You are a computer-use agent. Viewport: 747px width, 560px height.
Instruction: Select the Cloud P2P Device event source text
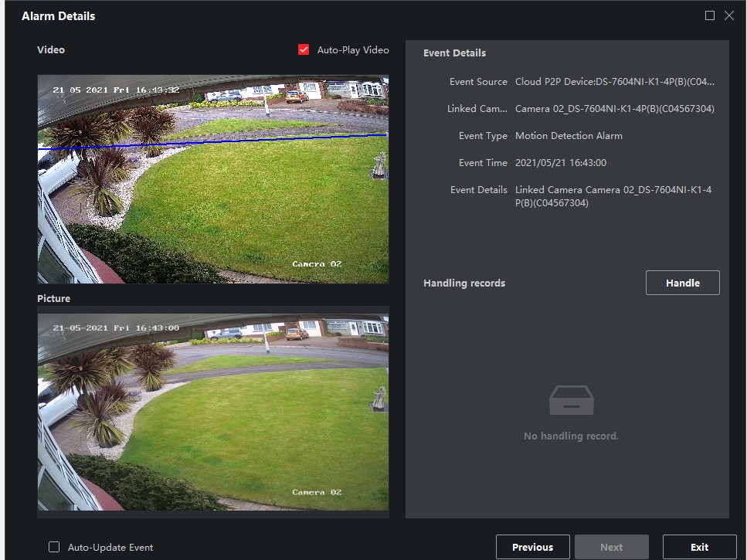coord(614,82)
